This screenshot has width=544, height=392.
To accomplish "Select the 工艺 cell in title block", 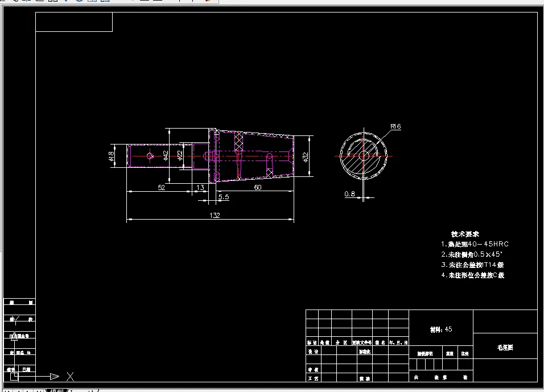I will (314, 378).
